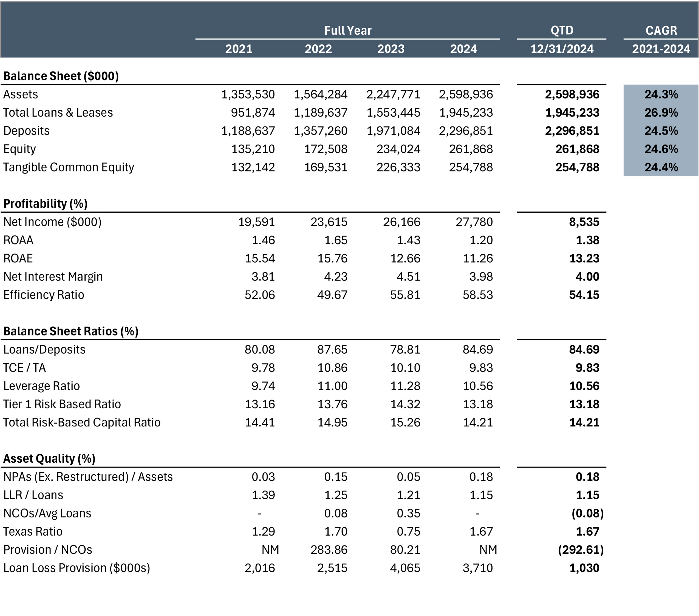
Task: Select the Balance Sheet ($000) section heading
Action: (61, 76)
